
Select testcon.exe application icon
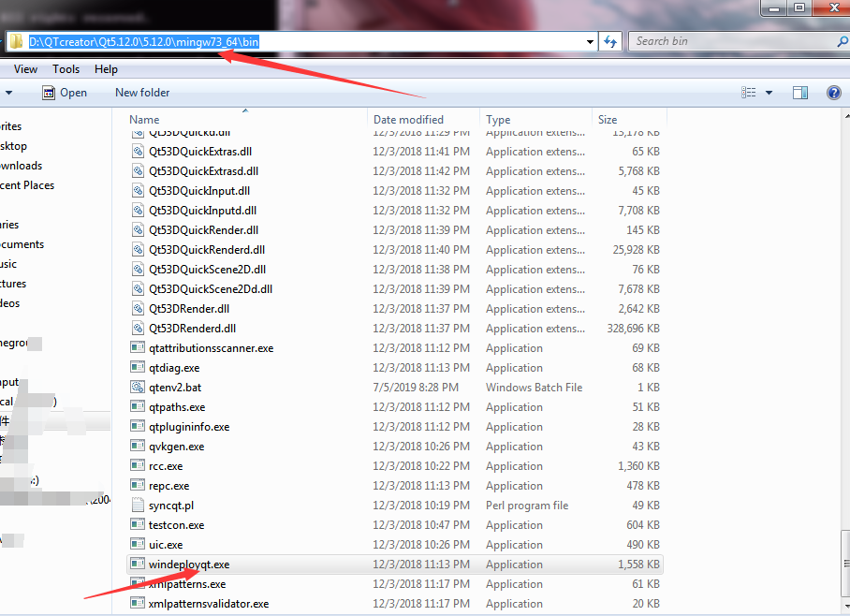(138, 525)
